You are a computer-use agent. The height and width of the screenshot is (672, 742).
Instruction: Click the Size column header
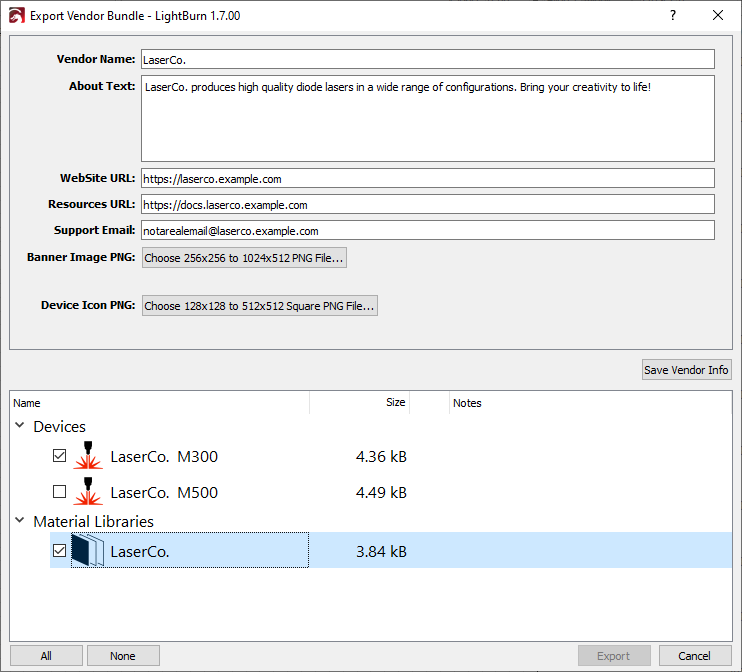coord(360,403)
